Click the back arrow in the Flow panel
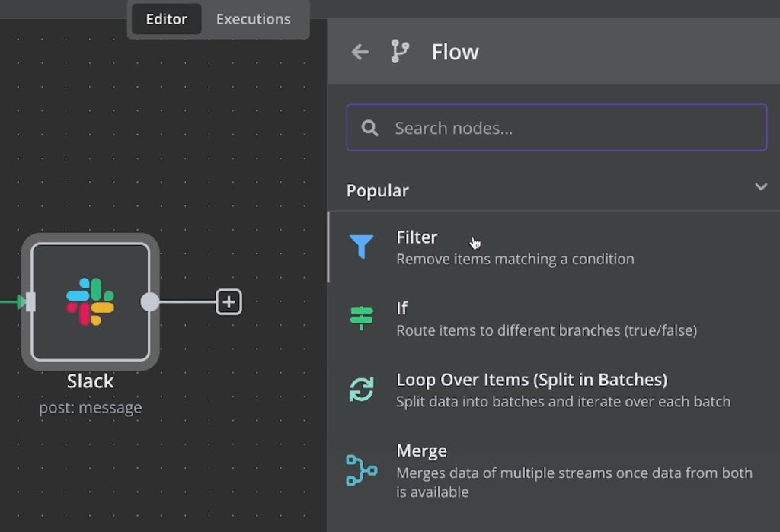 [x=360, y=52]
